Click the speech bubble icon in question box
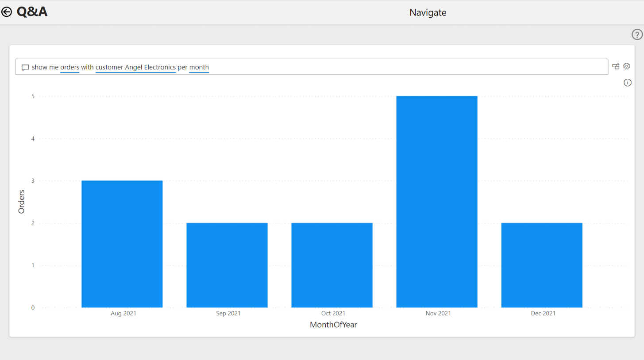Viewport: 644px width, 360px height. [x=25, y=68]
